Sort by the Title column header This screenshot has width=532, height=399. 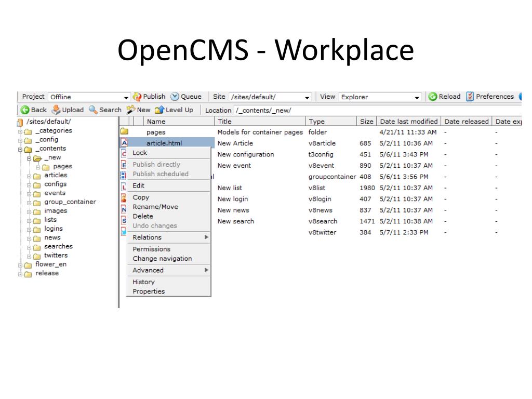[x=260, y=122]
